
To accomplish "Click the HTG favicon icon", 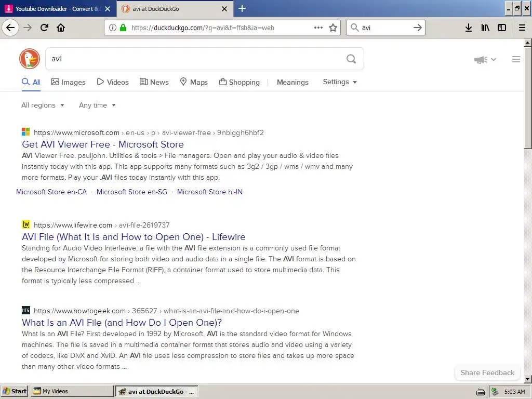I will pyautogui.click(x=26, y=310).
